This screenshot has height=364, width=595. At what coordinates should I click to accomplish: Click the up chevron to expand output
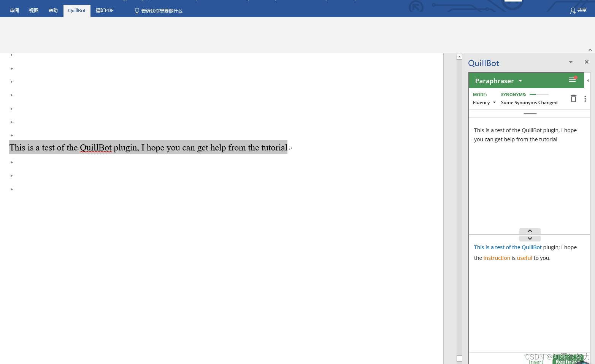click(x=530, y=231)
